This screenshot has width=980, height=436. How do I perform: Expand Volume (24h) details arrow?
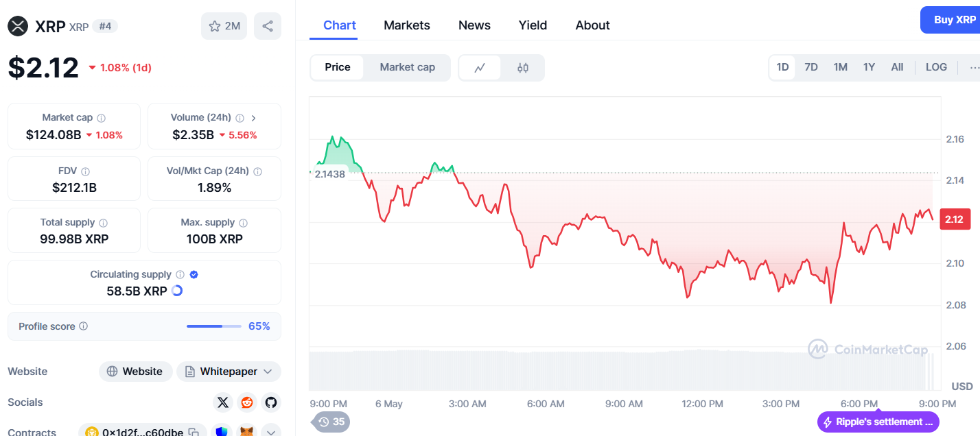254,118
